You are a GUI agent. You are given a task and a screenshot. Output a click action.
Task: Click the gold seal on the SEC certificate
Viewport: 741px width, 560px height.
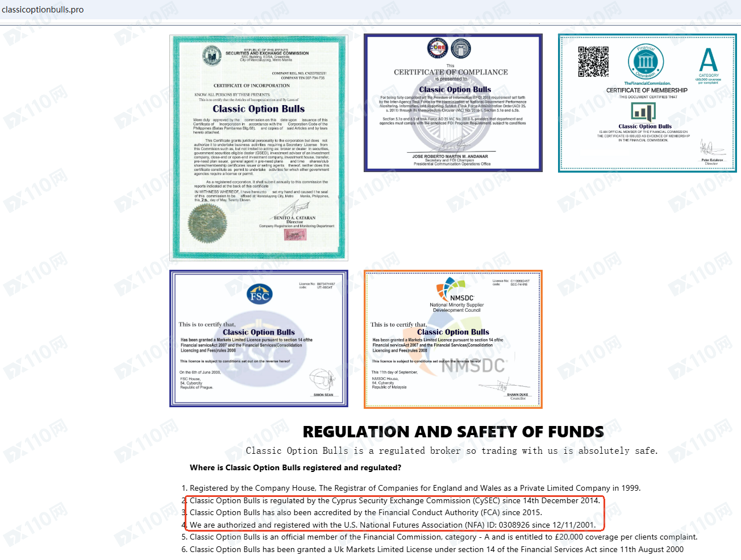(207, 222)
